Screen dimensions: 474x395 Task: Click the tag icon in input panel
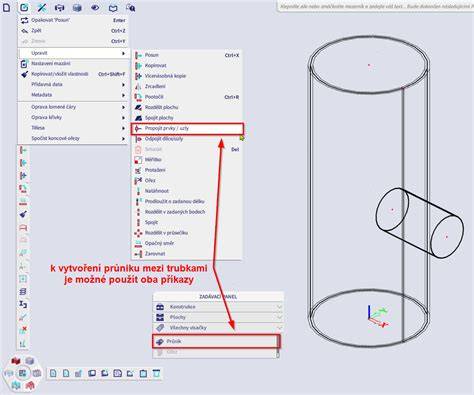160,328
